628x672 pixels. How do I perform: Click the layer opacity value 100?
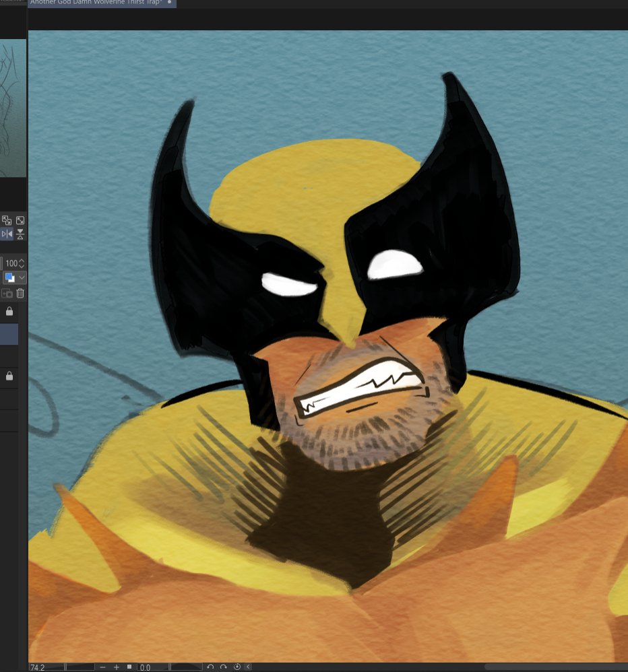(x=11, y=263)
